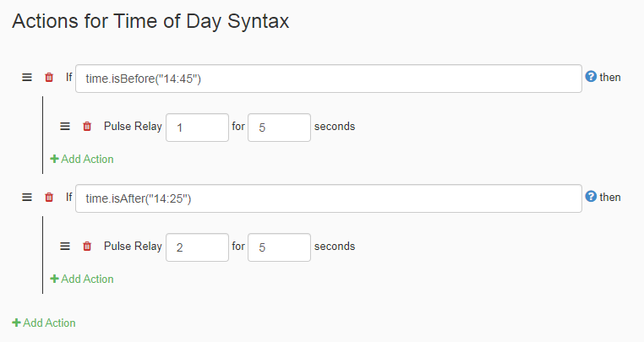Image resolution: width=644 pixels, height=342 pixels.
Task: Click the seconds field for Pulse Relay 1
Action: click(x=279, y=128)
